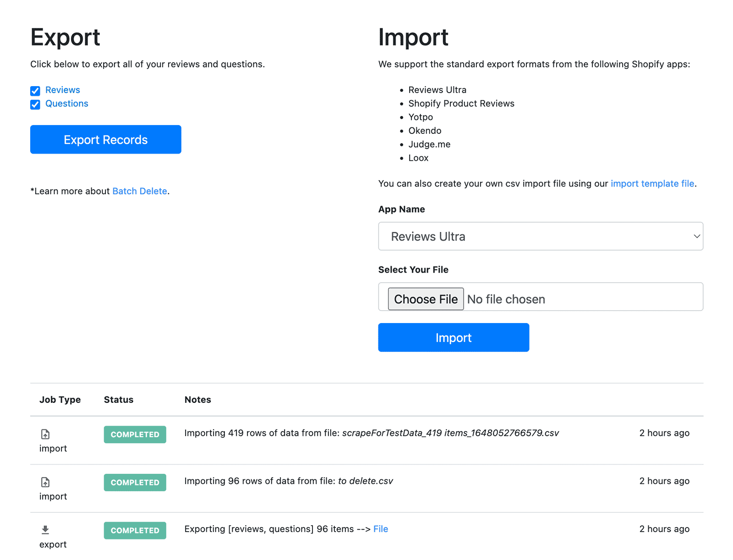Open the App Name dropdown

tap(540, 236)
